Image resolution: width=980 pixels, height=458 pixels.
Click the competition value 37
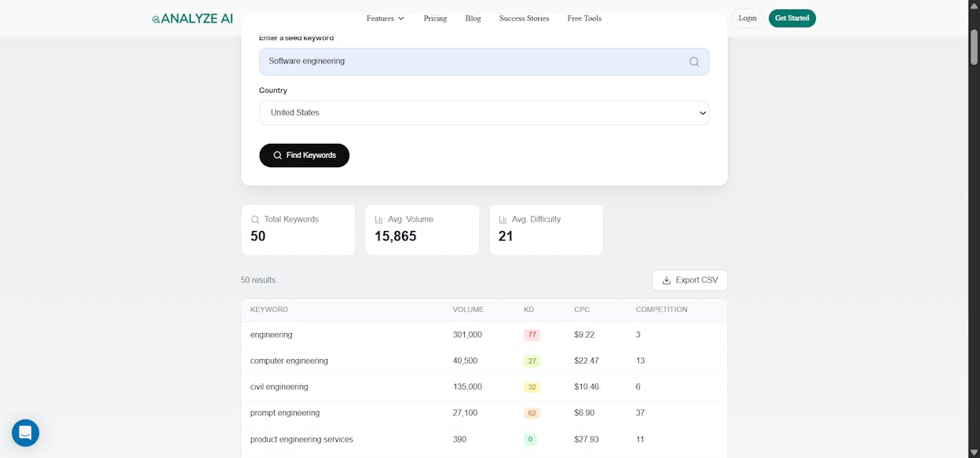[x=640, y=413]
